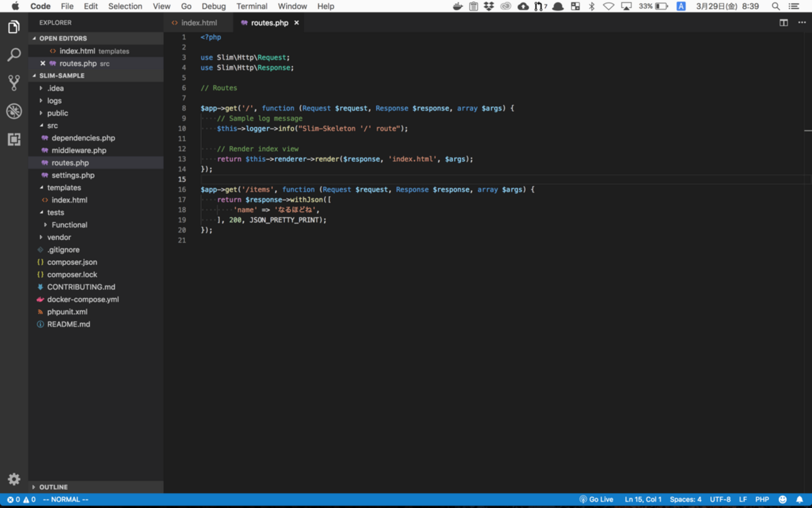The width and height of the screenshot is (812, 508).
Task: Open the Terminal menu
Action: tap(251, 6)
